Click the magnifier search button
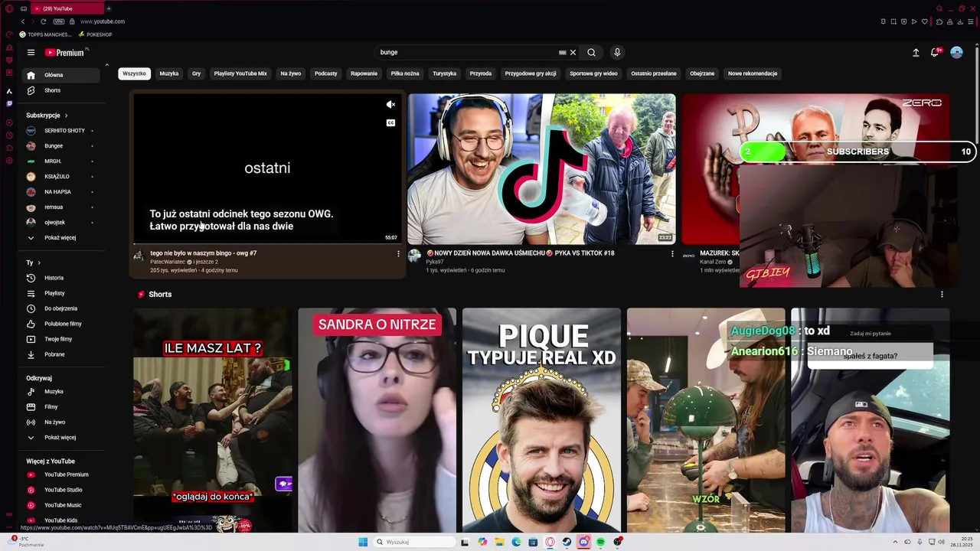Viewport: 980px width, 551px height. (591, 53)
